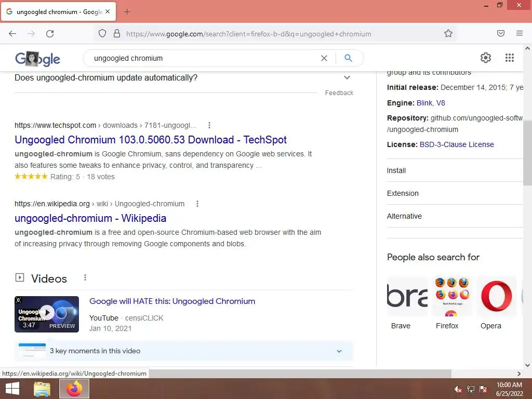The image size is (532, 399).
Task: Open the Windows Start menu
Action: pyautogui.click(x=12, y=389)
